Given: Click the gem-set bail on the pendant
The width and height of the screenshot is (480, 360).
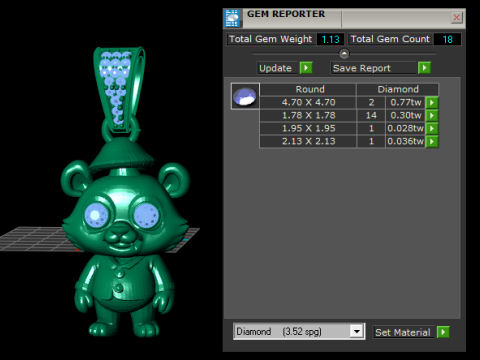Looking at the screenshot, I should point(117,90).
